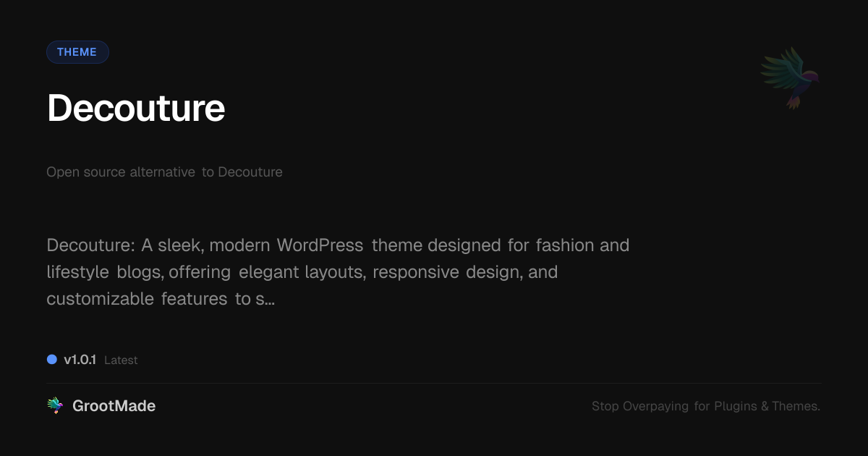Toggle the v1.0.1 version marker

click(x=81, y=359)
